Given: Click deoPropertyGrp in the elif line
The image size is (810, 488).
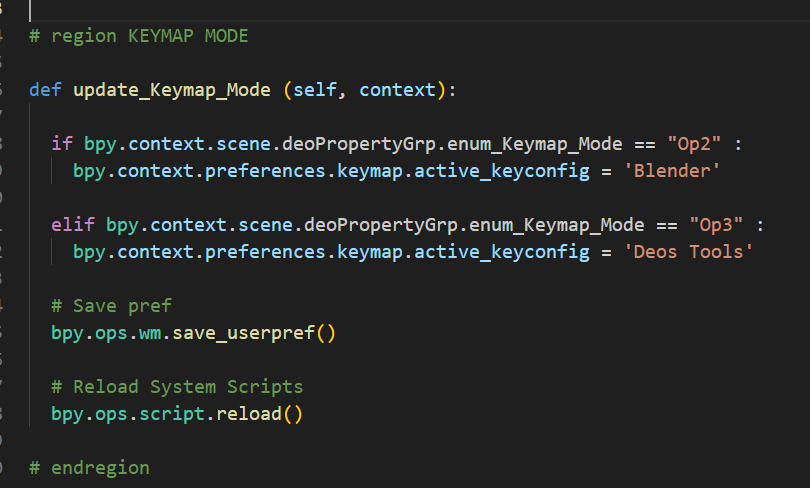Looking at the screenshot, I should tap(381, 225).
